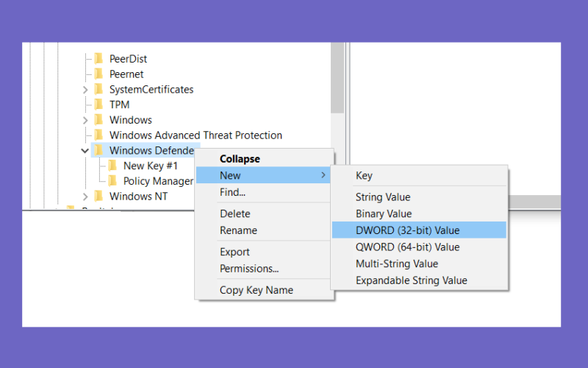Select the TPM folder icon
The height and width of the screenshot is (368, 588).
coord(98,105)
